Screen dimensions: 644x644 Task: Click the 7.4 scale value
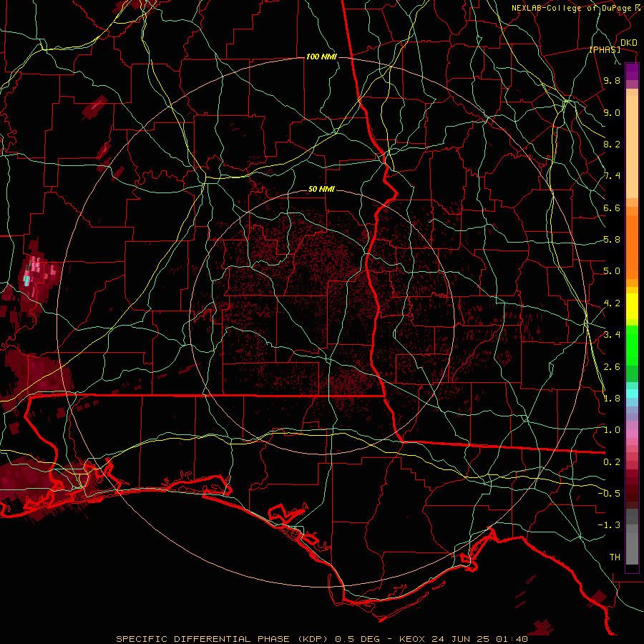tap(612, 176)
